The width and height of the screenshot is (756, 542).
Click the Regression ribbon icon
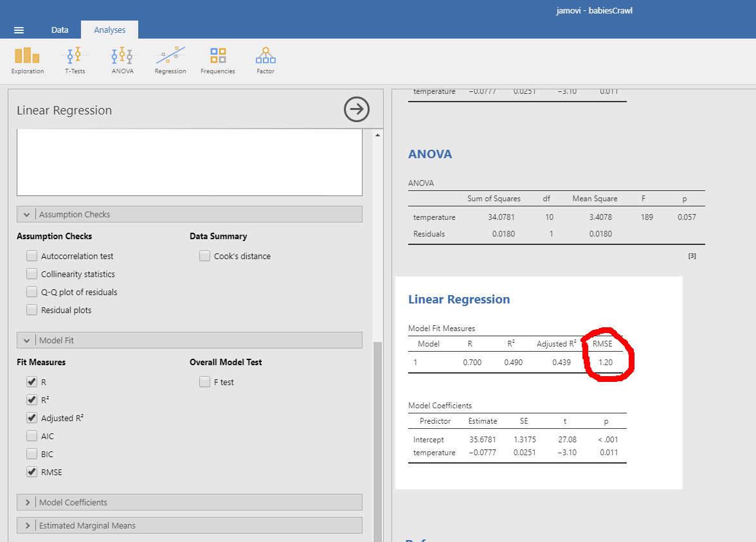pyautogui.click(x=170, y=60)
